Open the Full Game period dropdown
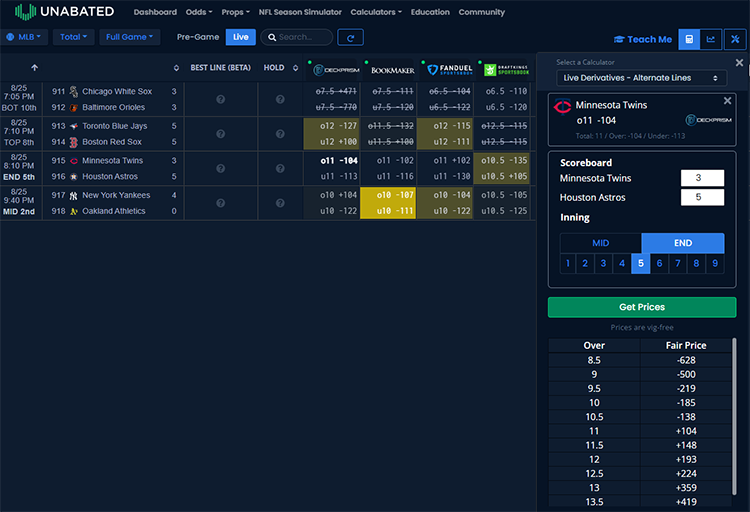This screenshot has width=750, height=512. [x=129, y=37]
